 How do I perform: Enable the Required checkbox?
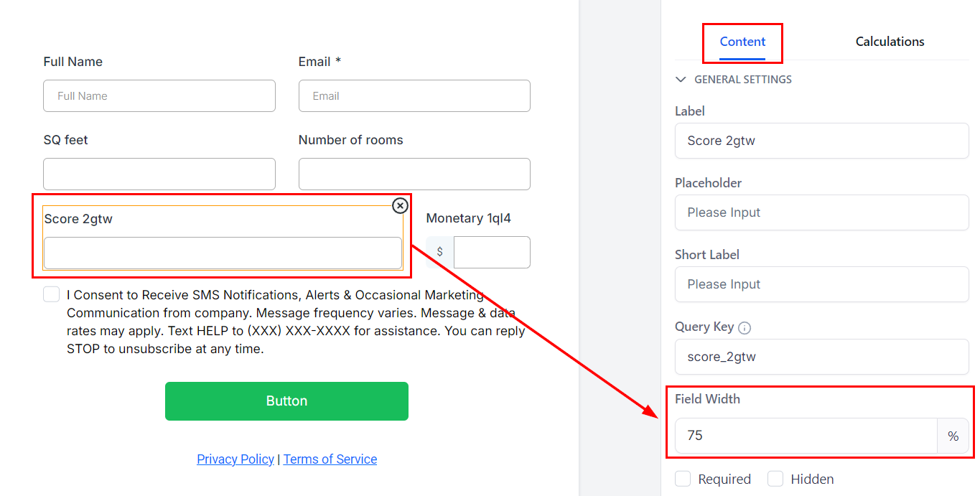click(x=683, y=479)
